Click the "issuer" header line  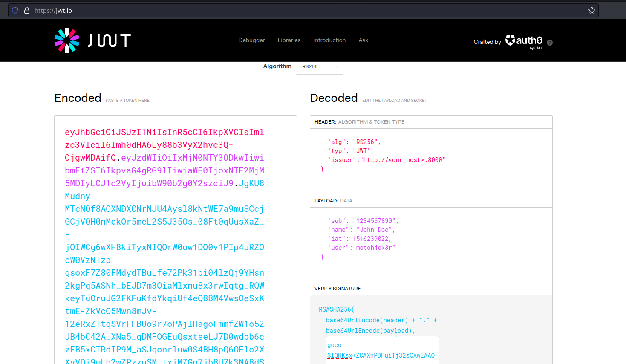coord(387,160)
